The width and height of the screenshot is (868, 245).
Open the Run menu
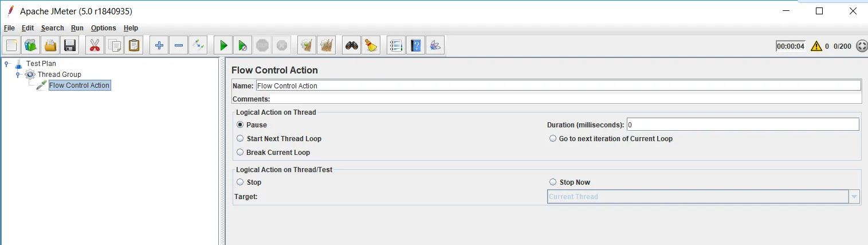coord(77,28)
